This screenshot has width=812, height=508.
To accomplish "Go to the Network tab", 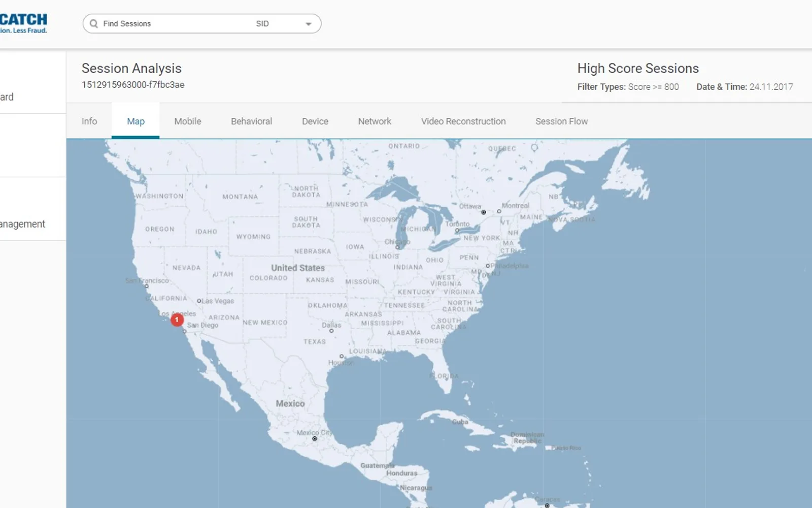I will coord(375,121).
